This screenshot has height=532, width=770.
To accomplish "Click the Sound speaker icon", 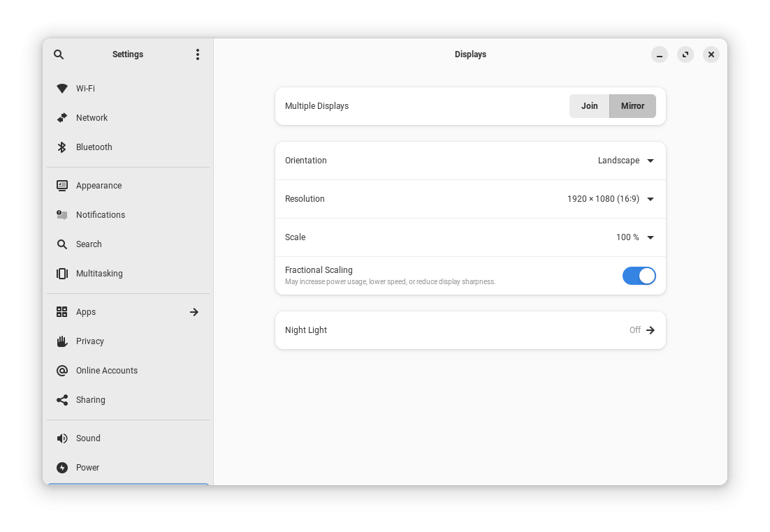I will 62,438.
